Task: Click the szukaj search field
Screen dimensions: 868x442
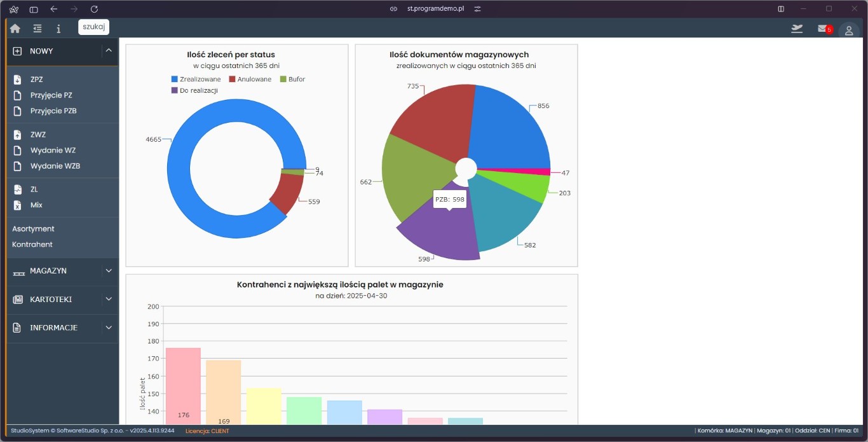Action: pos(94,27)
